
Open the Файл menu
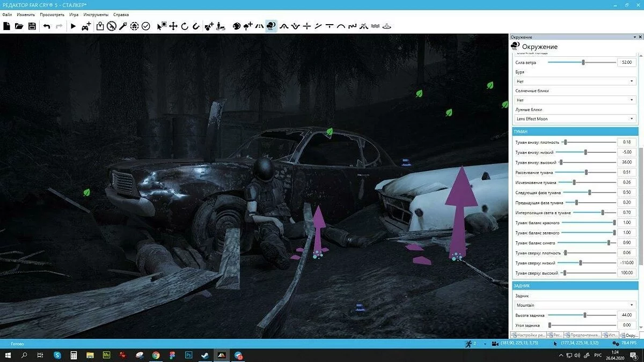click(7, 14)
